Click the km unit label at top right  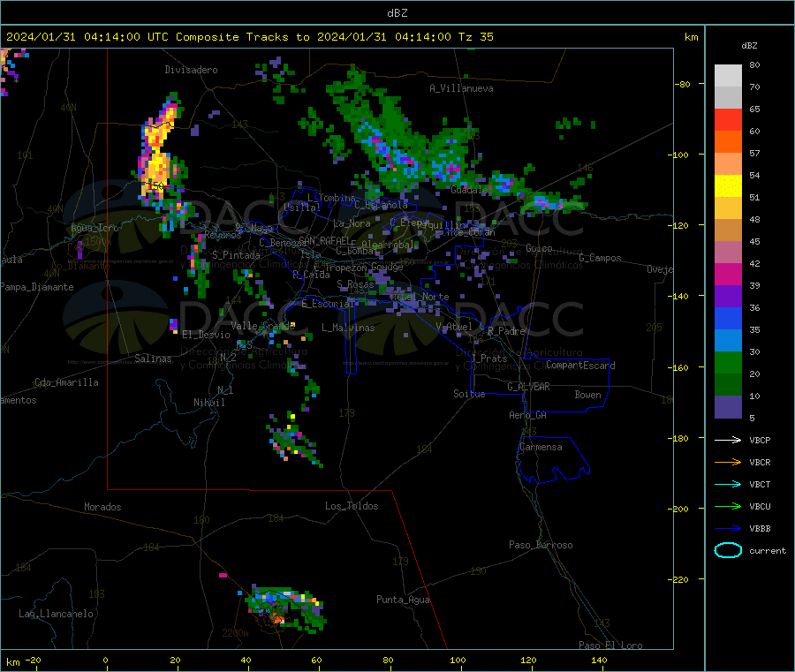click(x=691, y=37)
